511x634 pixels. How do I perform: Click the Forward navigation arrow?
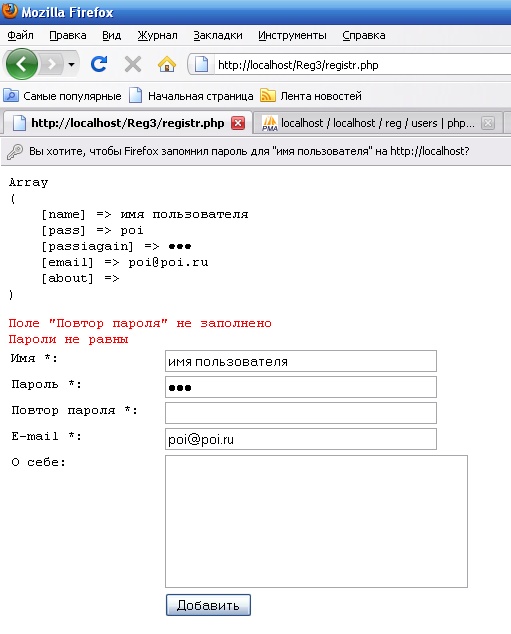pyautogui.click(x=52, y=64)
